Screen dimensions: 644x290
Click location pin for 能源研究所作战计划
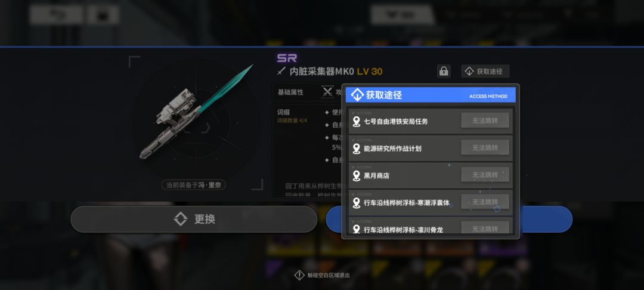[357, 149]
